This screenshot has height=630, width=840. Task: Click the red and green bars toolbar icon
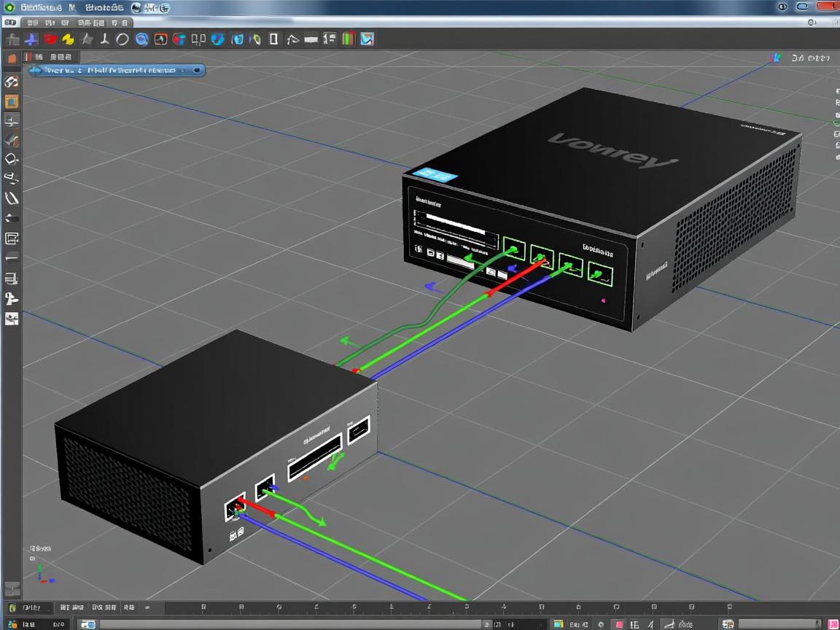click(349, 39)
